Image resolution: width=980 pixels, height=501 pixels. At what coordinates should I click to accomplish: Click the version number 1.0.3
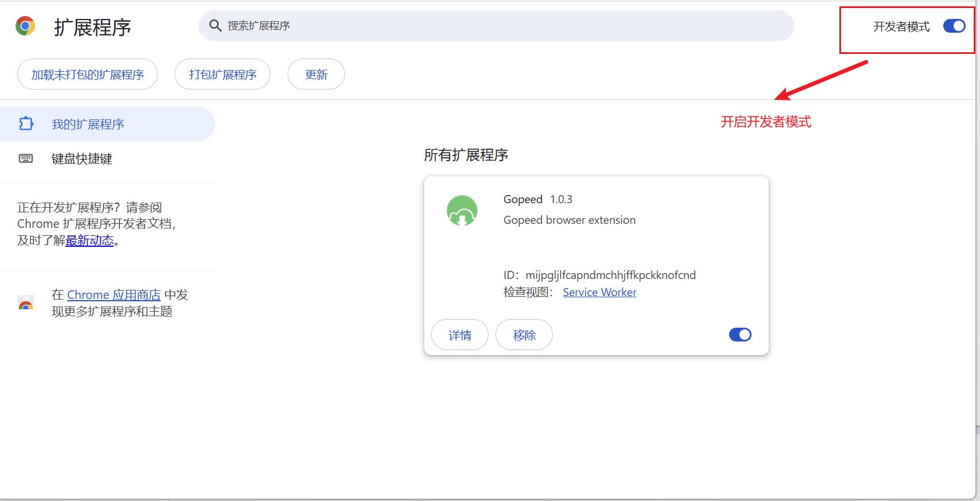[x=561, y=199]
